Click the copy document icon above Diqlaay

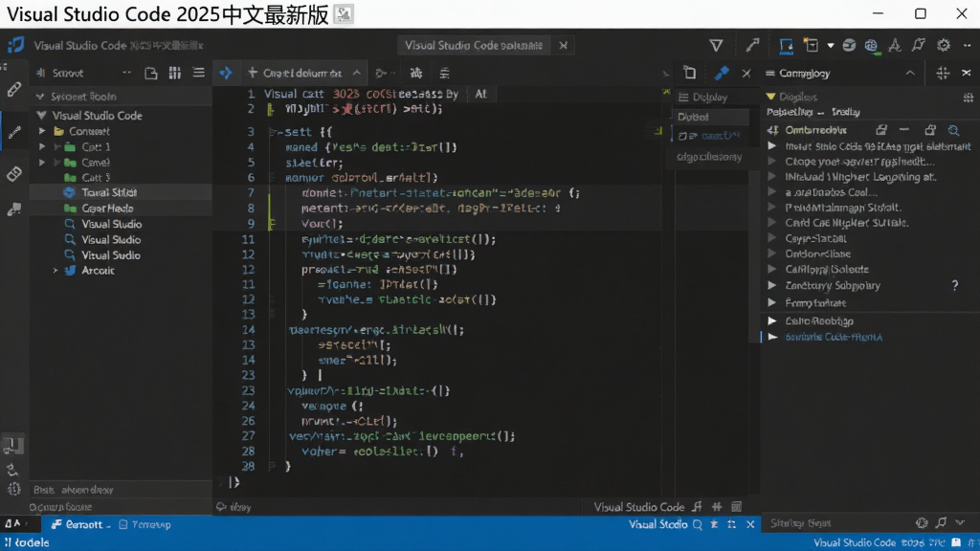pos(690,73)
